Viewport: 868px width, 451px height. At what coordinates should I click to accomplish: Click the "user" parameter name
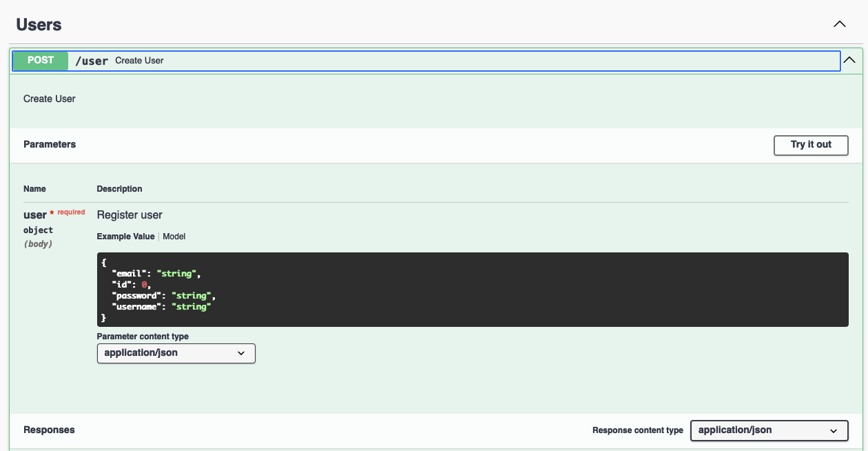35,215
